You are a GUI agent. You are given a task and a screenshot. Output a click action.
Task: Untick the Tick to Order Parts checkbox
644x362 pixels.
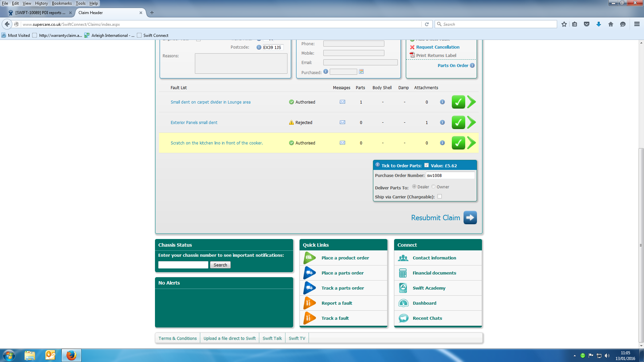click(426, 165)
